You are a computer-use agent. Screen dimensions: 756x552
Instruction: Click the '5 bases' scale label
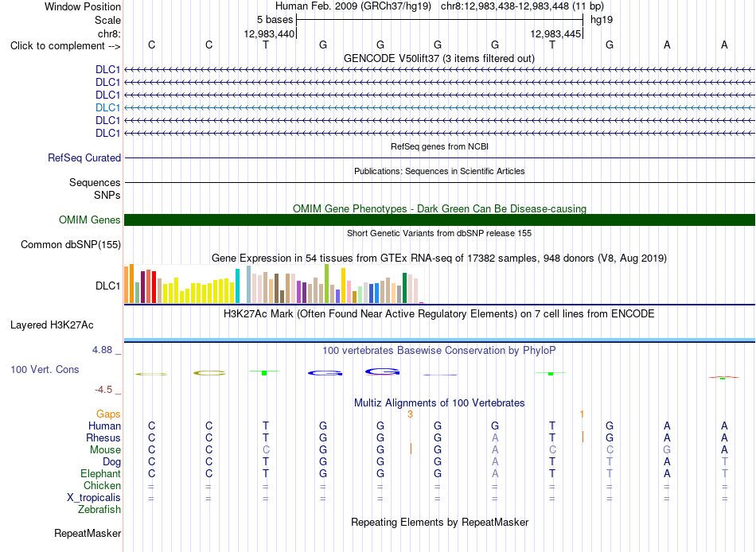[275, 20]
